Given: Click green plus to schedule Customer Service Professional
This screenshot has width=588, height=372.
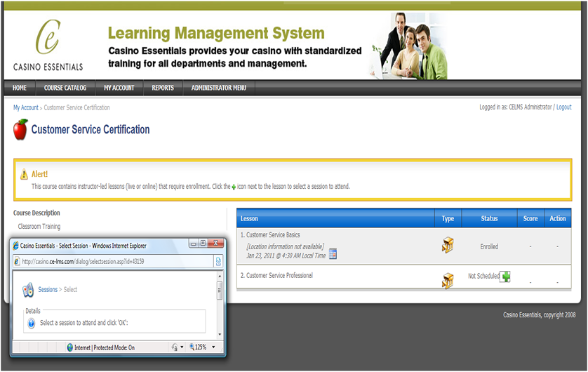Looking at the screenshot, I should click(506, 277).
